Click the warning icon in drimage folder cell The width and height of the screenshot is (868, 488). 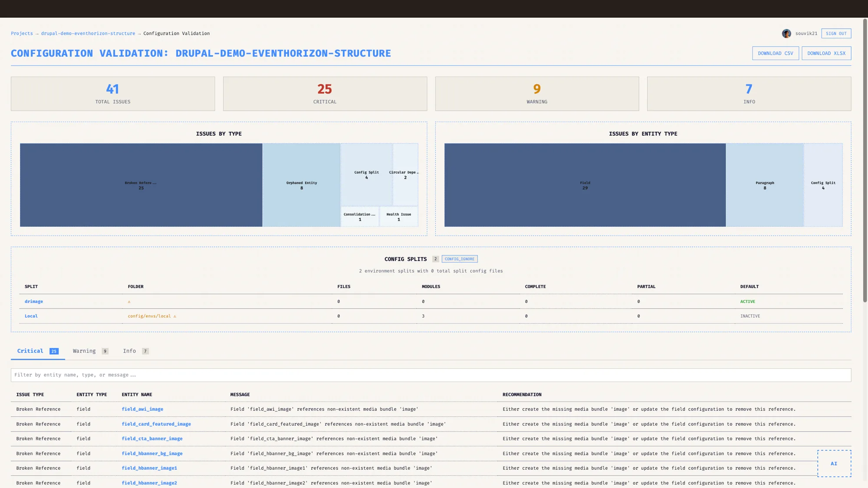[x=129, y=301]
